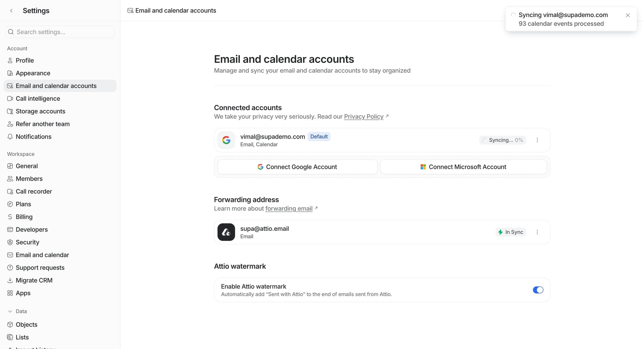This screenshot has height=349, width=644.
Task: Click the Attio logo beside supa@attio.email
Action: pyautogui.click(x=226, y=232)
